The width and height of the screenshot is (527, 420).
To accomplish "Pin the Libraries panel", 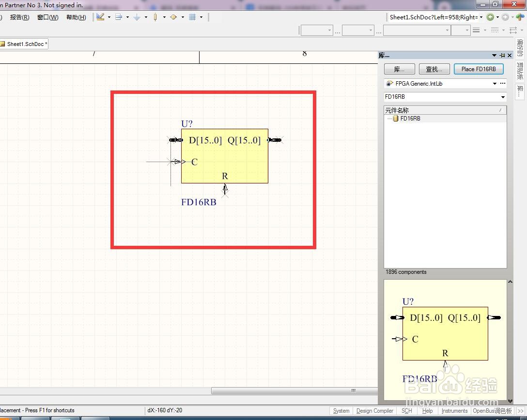I will [502, 55].
